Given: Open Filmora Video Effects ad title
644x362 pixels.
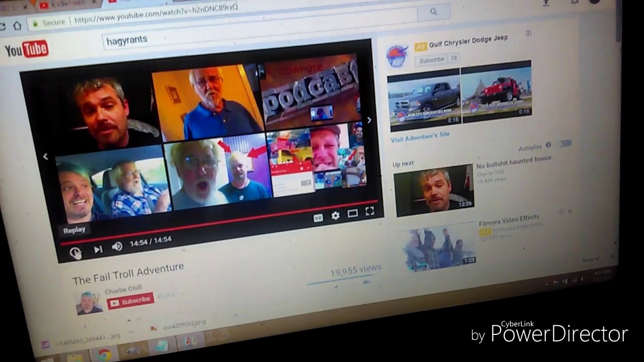Looking at the screenshot, I should point(509,220).
